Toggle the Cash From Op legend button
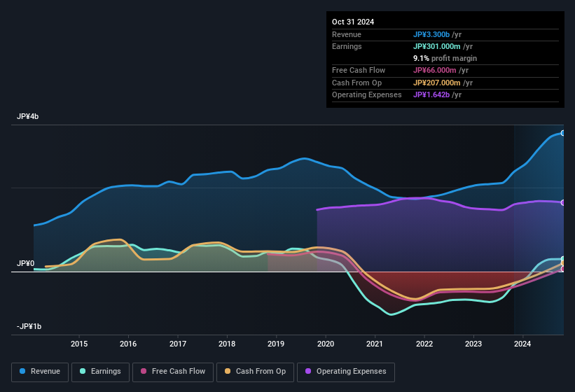This screenshot has height=392, width=575. pos(255,372)
